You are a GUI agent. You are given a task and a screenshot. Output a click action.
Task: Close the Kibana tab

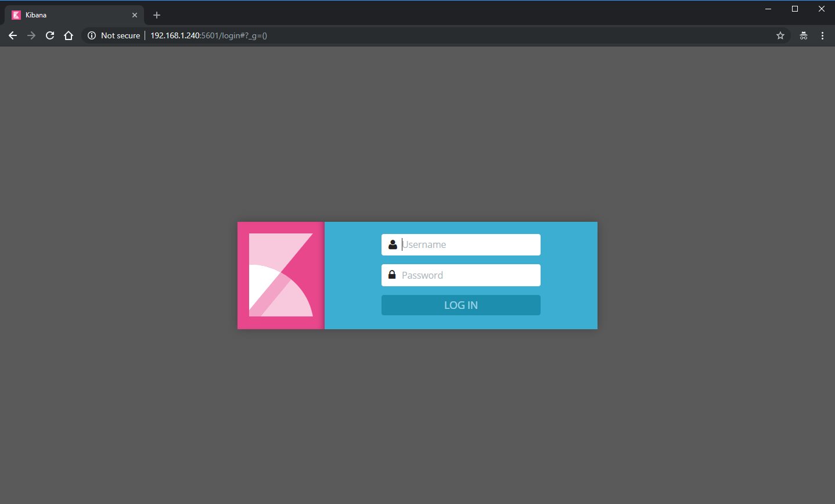point(135,15)
